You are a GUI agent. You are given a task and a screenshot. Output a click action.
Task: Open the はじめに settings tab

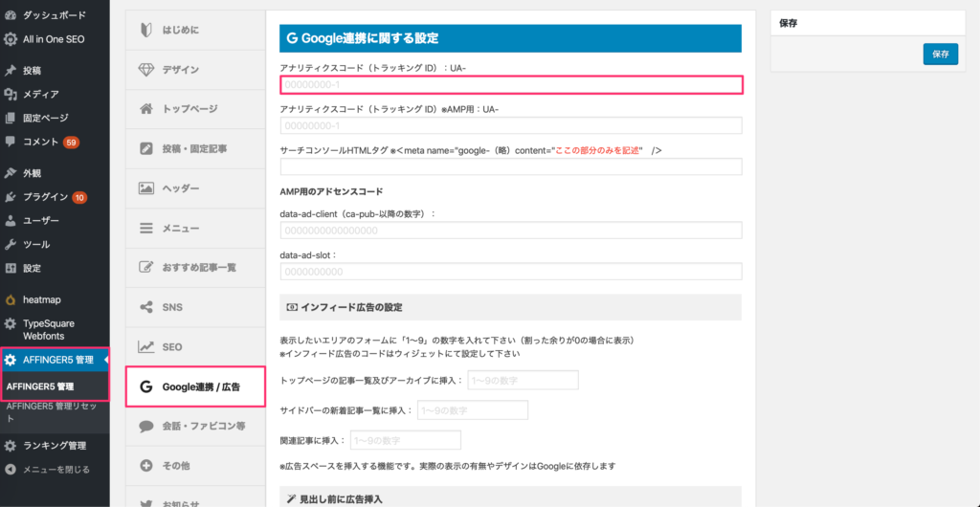(195, 30)
